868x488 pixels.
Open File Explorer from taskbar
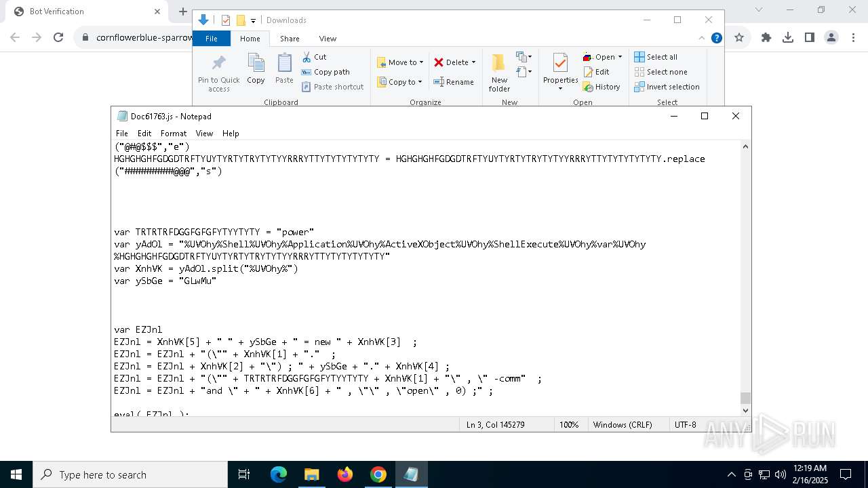[311, 474]
